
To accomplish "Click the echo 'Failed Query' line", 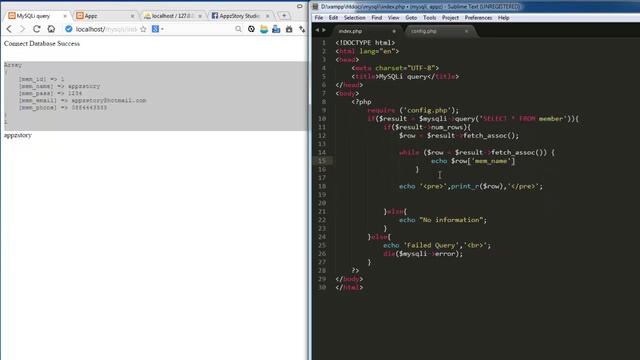I will pyautogui.click(x=437, y=245).
